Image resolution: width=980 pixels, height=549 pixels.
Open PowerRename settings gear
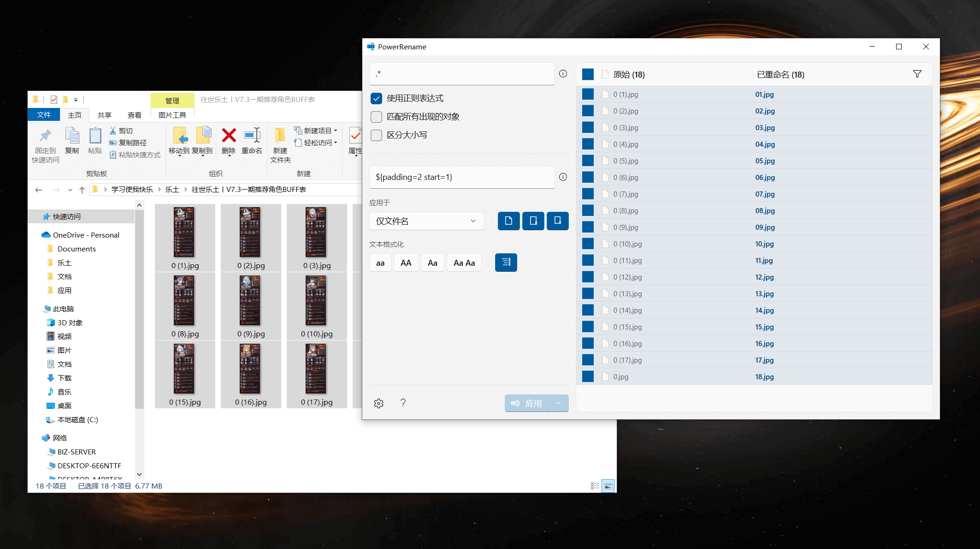[378, 403]
